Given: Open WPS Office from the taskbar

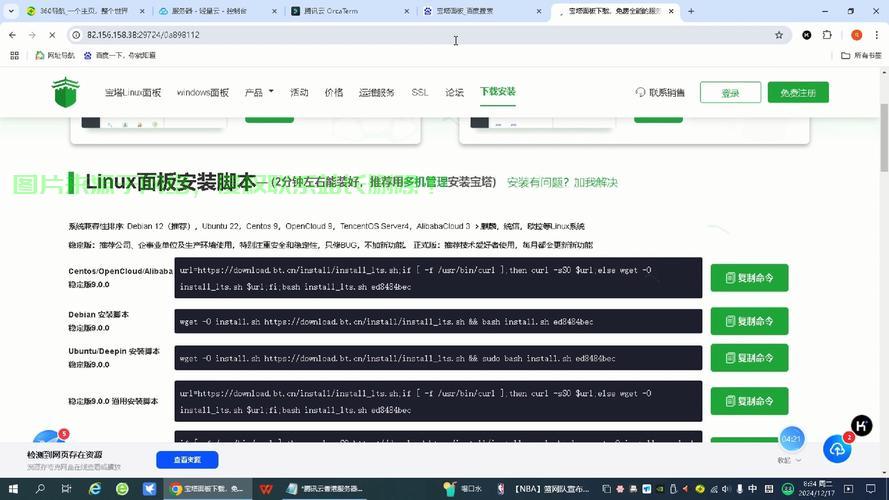Looking at the screenshot, I should tap(266, 489).
